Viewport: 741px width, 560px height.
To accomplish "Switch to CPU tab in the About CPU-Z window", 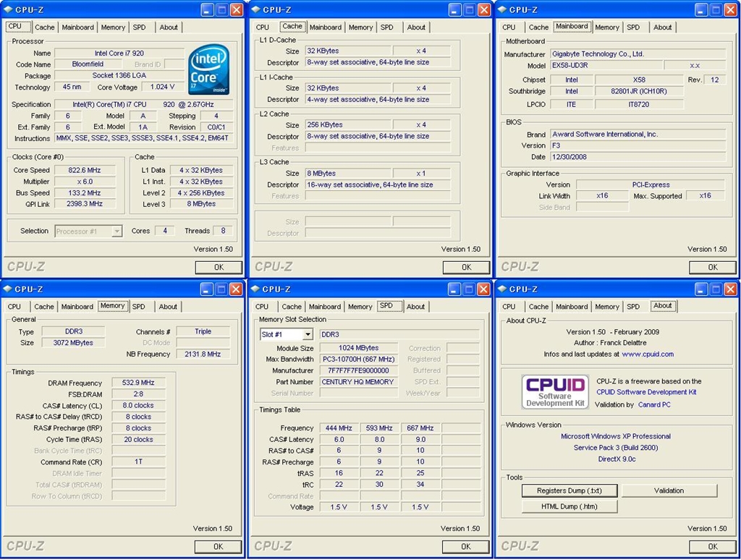I will (x=509, y=307).
